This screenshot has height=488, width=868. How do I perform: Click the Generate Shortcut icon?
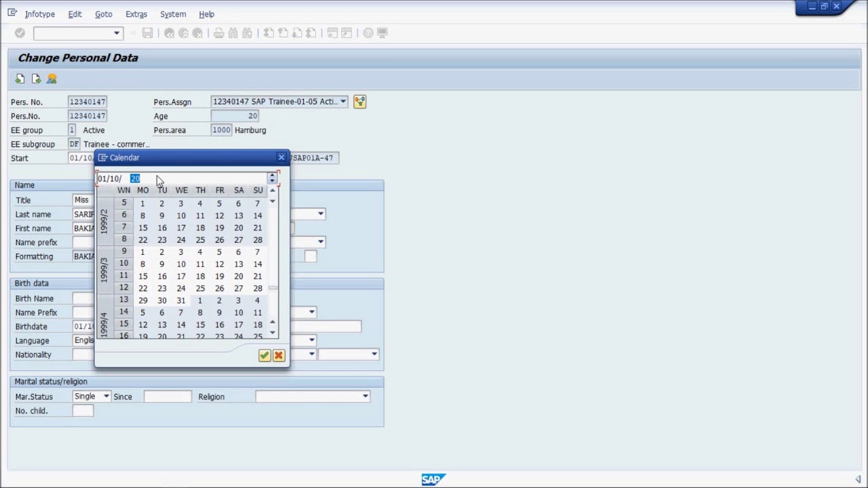click(347, 33)
